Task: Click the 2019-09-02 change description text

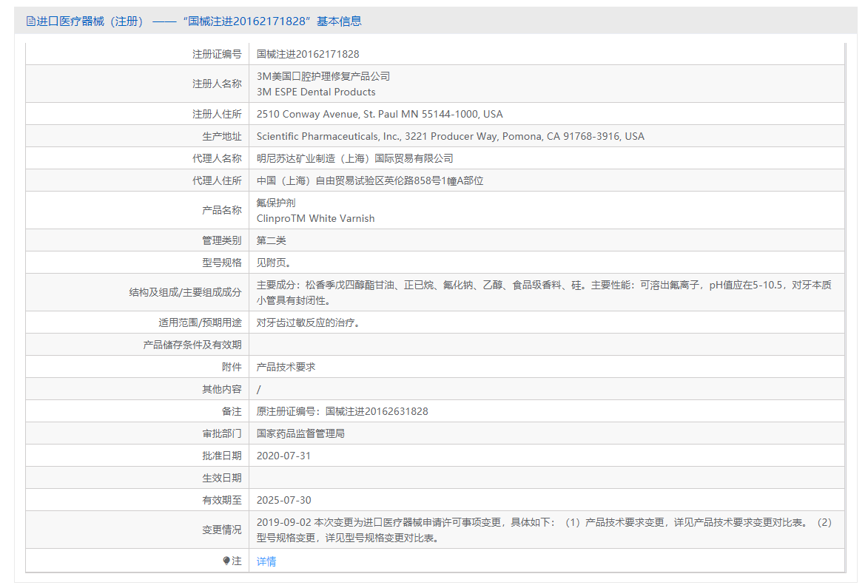Action: click(544, 530)
